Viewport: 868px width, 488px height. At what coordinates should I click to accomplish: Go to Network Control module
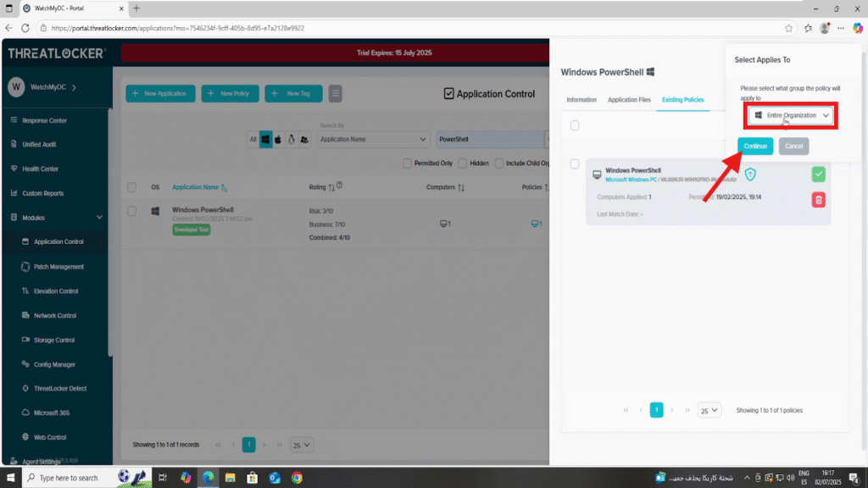(x=55, y=315)
